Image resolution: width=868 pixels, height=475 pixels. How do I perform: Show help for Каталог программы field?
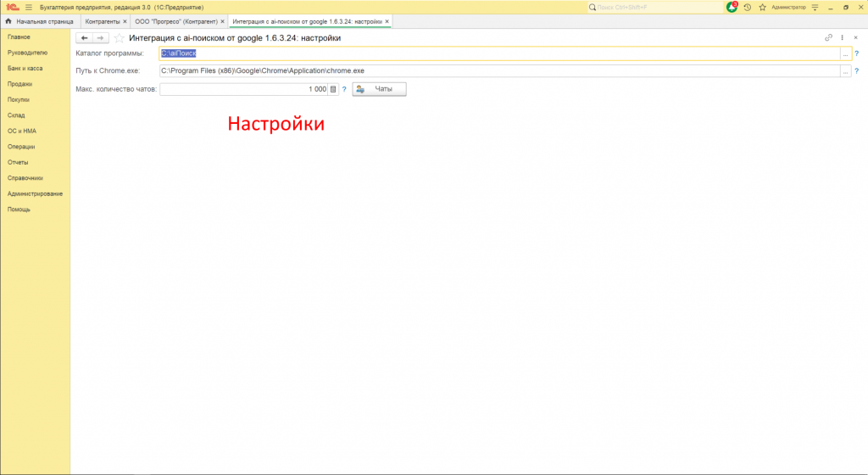click(x=856, y=53)
